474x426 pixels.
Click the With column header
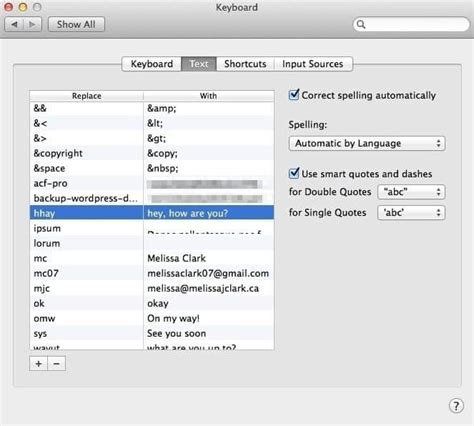[209, 96]
